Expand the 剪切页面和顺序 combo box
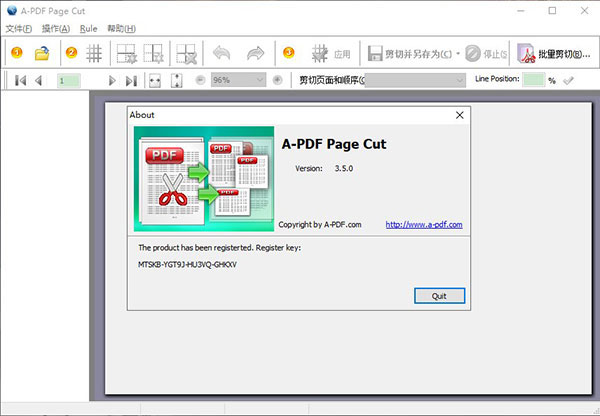Viewport: 600px width, 416px height. click(x=461, y=80)
